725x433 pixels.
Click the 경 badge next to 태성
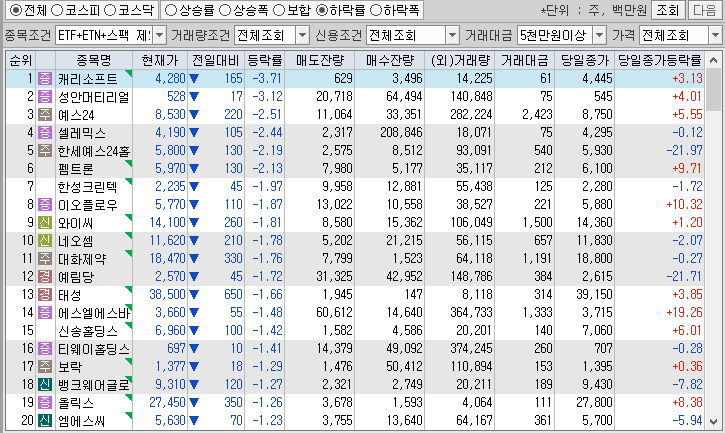pos(45,295)
